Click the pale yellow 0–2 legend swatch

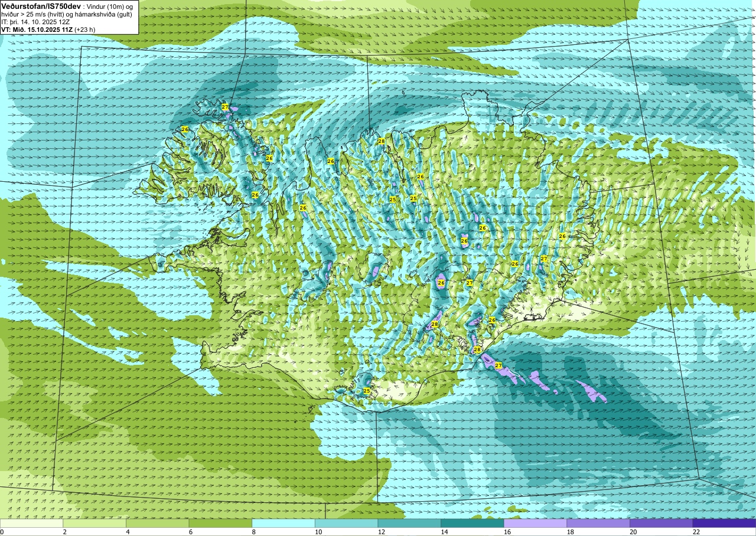click(x=31, y=523)
